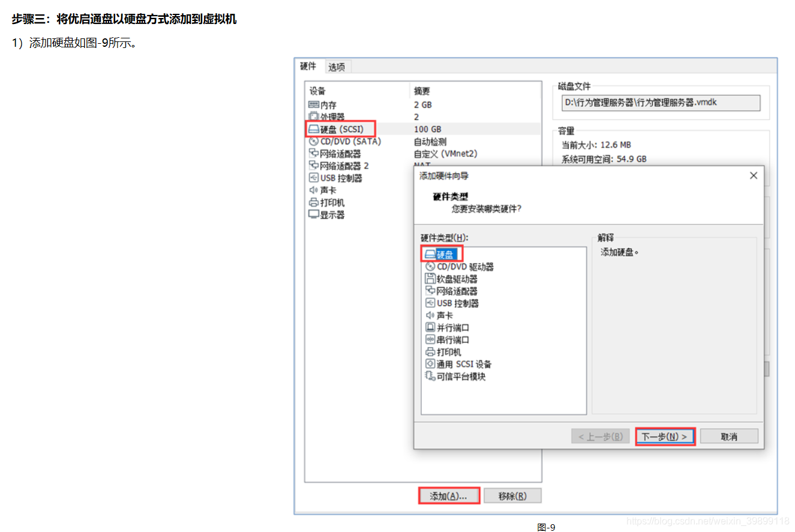This screenshot has width=795, height=532.
Task: Choose the wizard 网络适配器 icon
Action: [x=430, y=291]
